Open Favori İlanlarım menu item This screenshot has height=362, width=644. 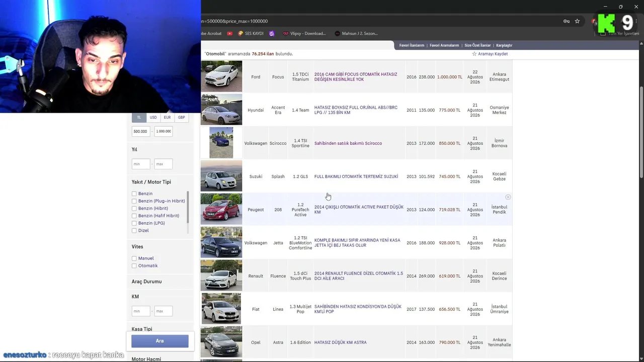pyautogui.click(x=412, y=45)
